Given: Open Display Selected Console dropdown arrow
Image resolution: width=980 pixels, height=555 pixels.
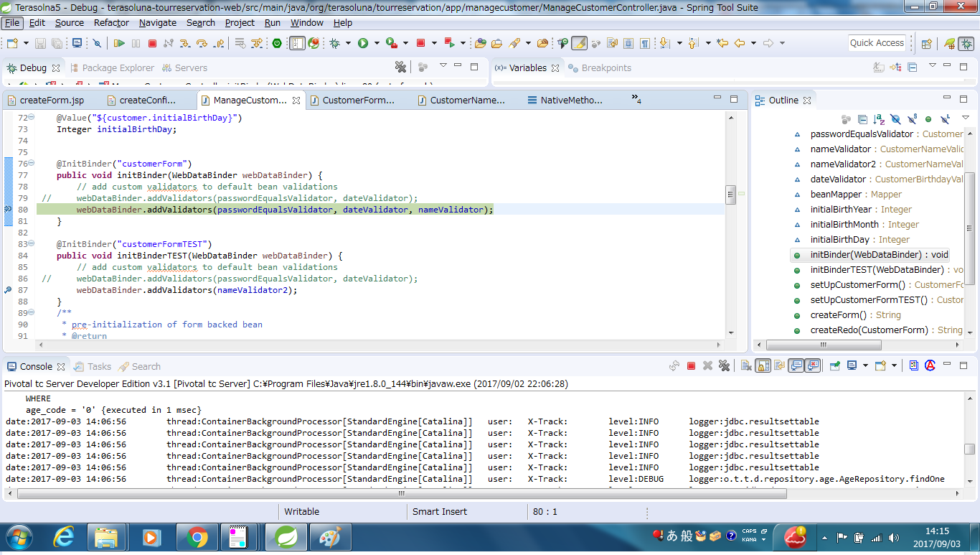Looking at the screenshot, I should tap(865, 366).
